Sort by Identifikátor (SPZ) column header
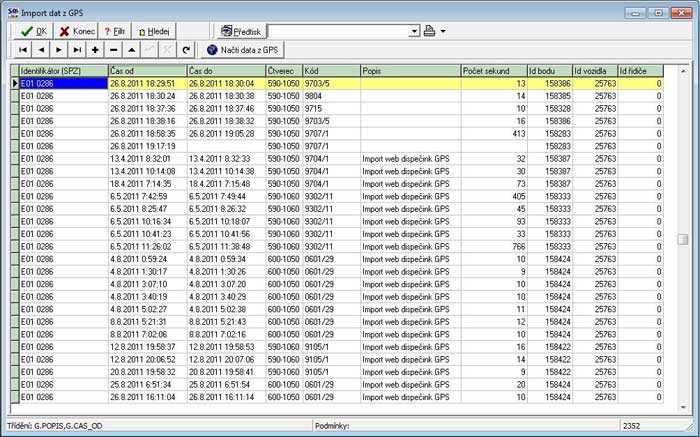700x437 pixels. point(64,71)
